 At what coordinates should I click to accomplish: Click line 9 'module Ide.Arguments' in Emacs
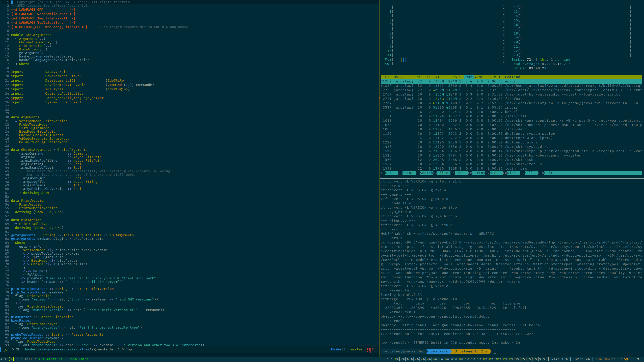[31, 35]
